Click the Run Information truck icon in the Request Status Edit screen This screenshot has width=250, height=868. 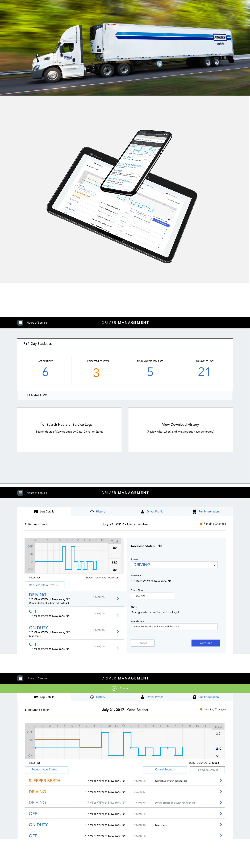(194, 511)
